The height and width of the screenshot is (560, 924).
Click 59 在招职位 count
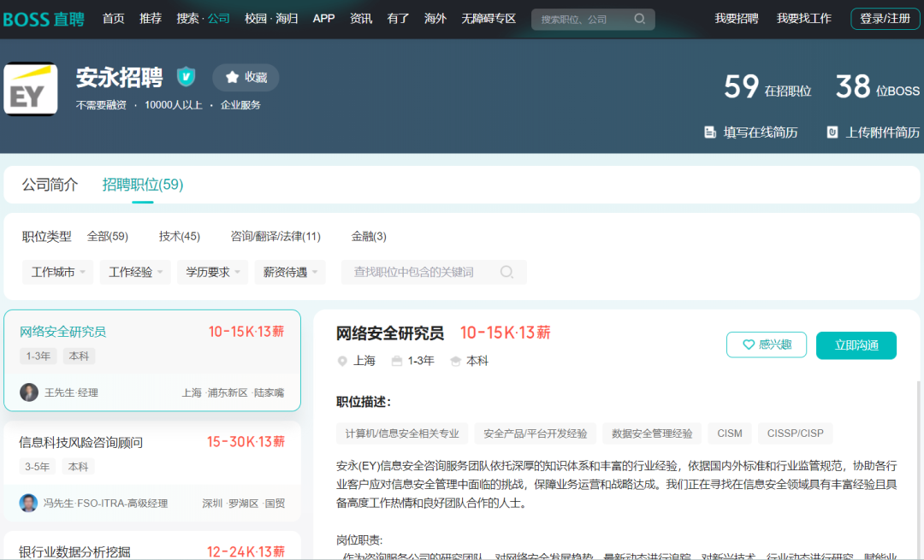pos(767,87)
